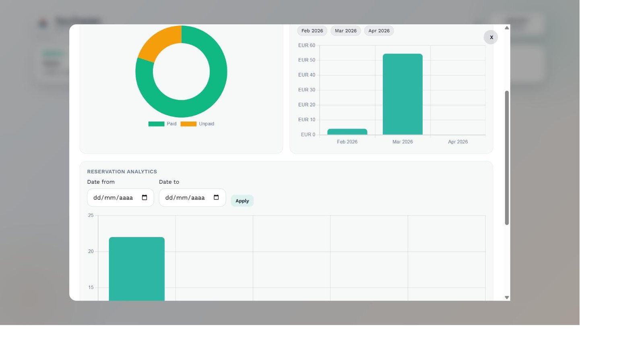The height and width of the screenshot is (361, 644).
Task: Focus the Date to input field
Action: [192, 197]
